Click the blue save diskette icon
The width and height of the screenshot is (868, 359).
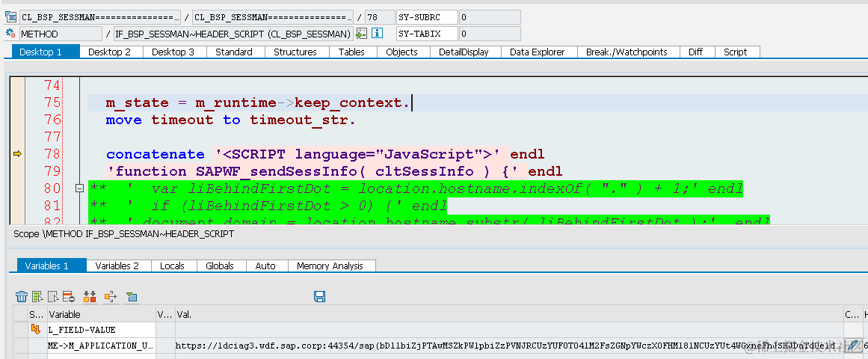tap(319, 296)
